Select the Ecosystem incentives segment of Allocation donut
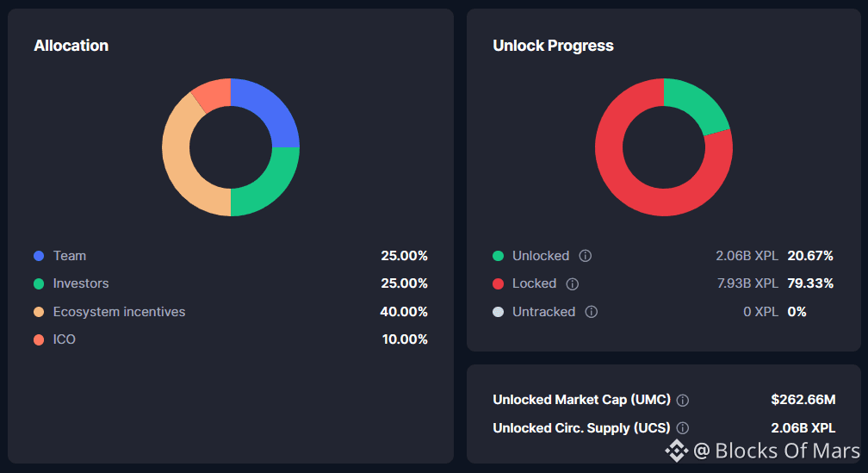This screenshot has width=868, height=473. [x=177, y=159]
